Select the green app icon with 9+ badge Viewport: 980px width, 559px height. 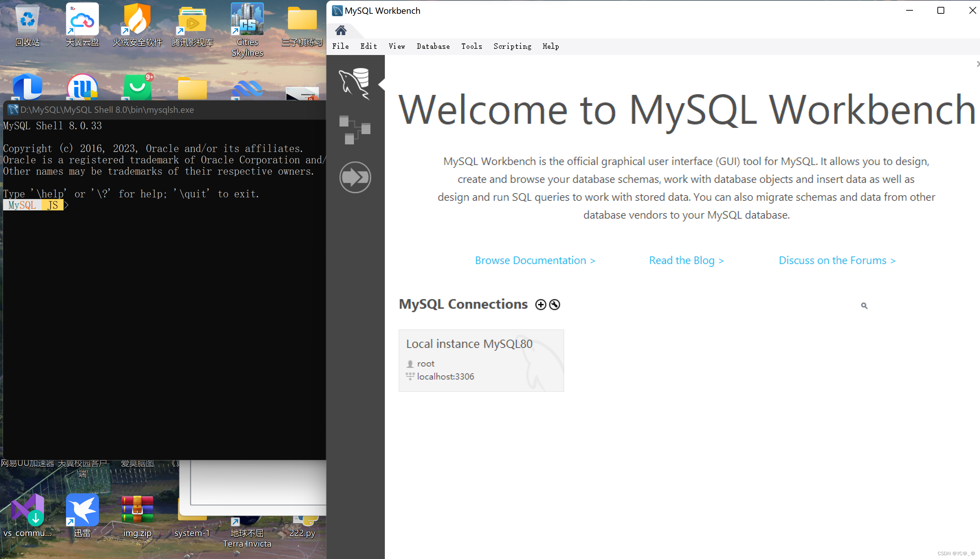[137, 87]
